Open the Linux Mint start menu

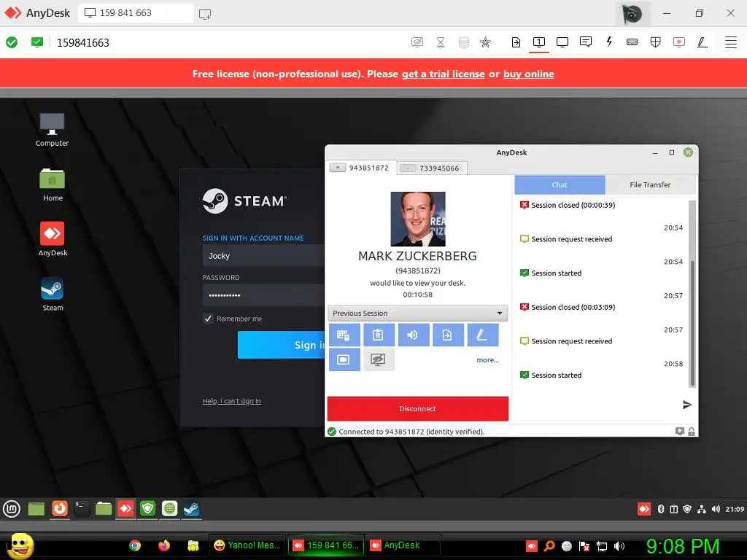(12, 509)
